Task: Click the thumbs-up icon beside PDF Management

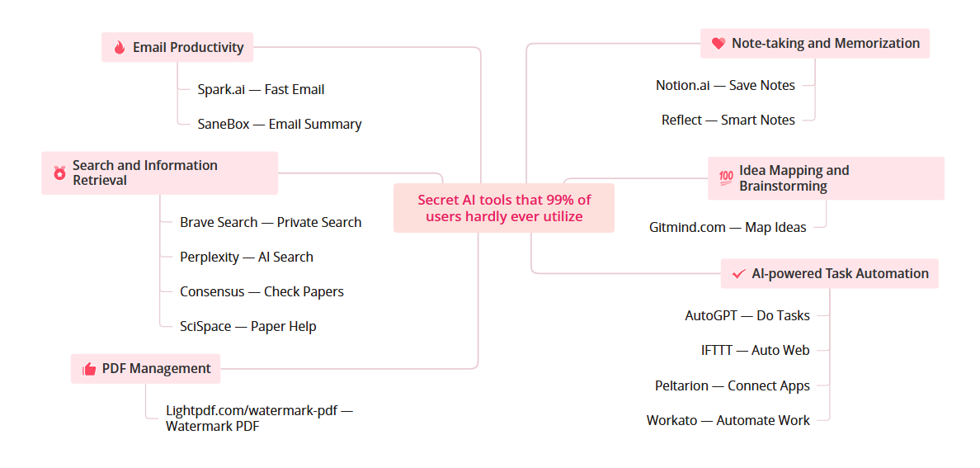Action: pos(89,369)
